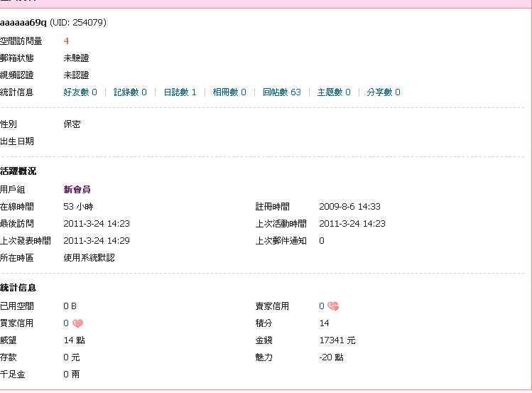532x393 pixels.
Task: View the 日誌數 1 blog entries
Action: (x=180, y=92)
